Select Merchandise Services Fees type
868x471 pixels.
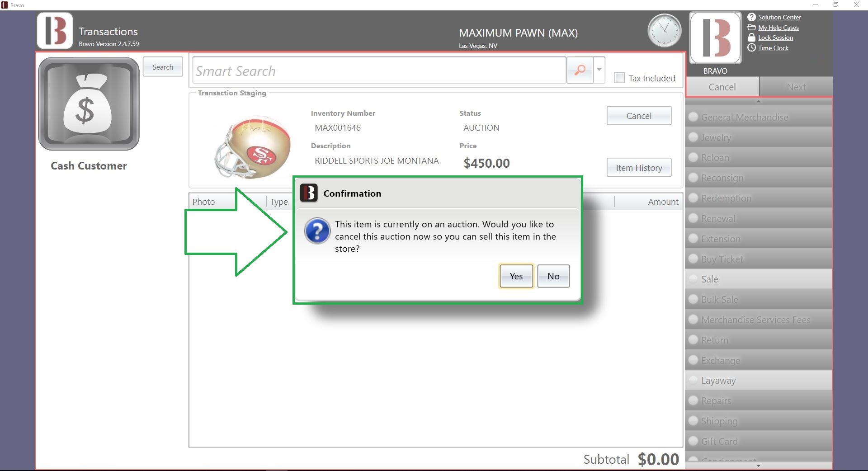tap(759, 320)
